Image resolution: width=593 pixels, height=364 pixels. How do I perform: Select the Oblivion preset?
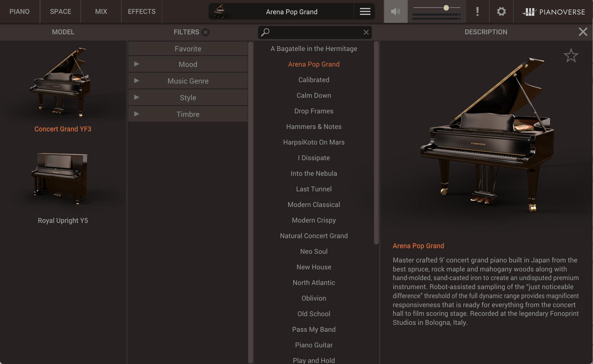tap(314, 298)
